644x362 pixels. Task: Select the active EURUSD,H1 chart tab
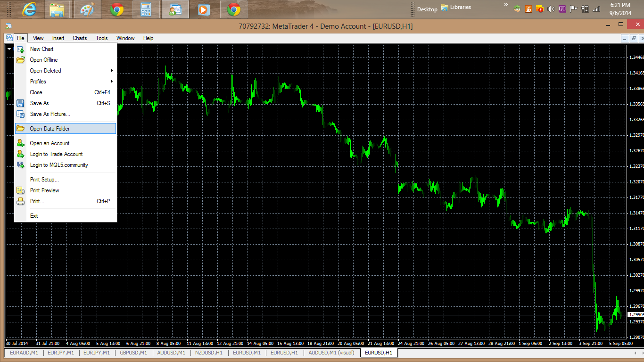pyautogui.click(x=379, y=353)
